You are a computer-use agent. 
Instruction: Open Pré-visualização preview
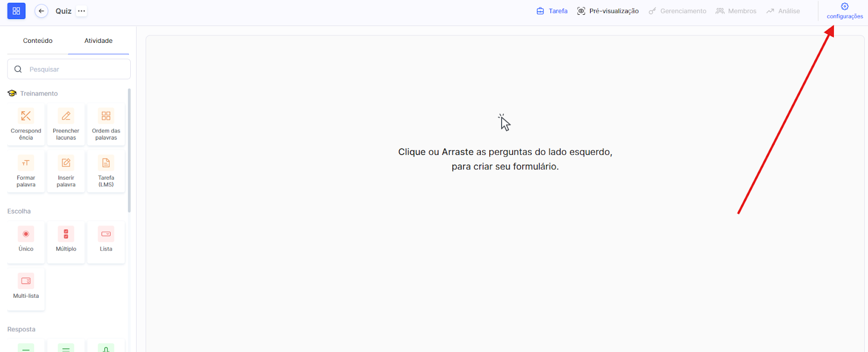click(608, 11)
